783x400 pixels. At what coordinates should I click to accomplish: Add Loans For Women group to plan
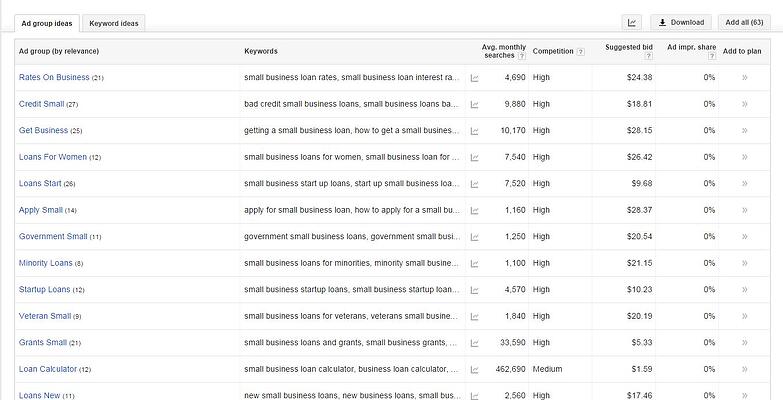click(x=745, y=157)
